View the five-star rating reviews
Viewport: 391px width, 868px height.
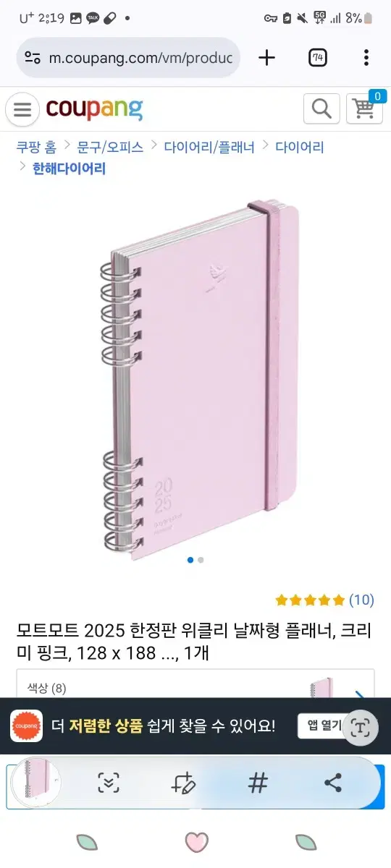coord(325,600)
